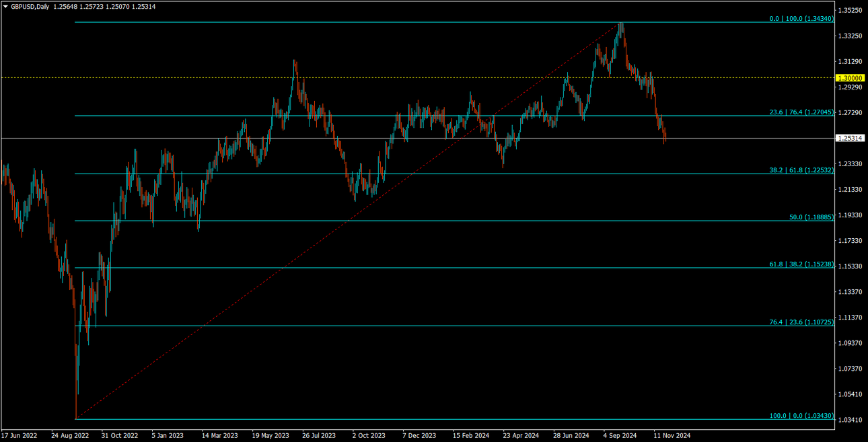Click the current price tag 1.25314
Screen dimensions: 868x442
tap(850, 139)
